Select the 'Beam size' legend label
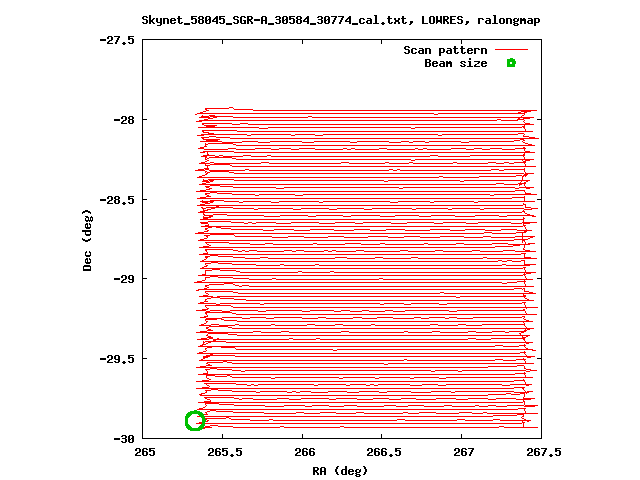Screen dimensions: 640x480 tap(456, 63)
